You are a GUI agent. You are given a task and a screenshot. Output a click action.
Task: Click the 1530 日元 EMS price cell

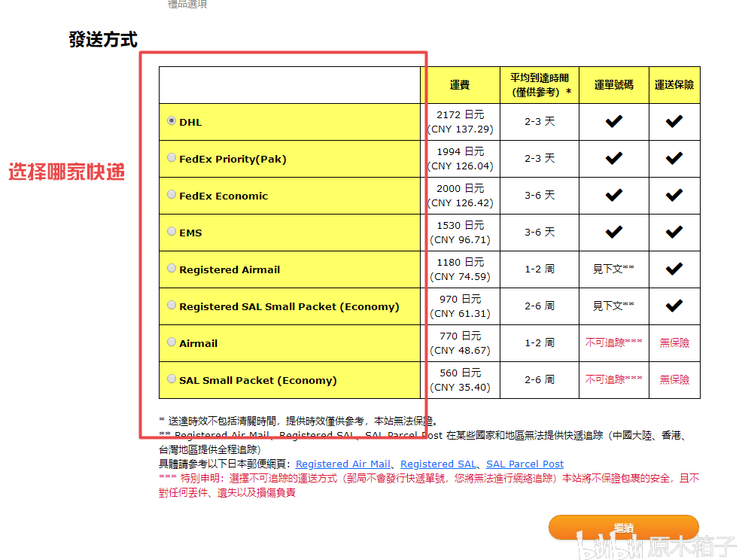[460, 233]
